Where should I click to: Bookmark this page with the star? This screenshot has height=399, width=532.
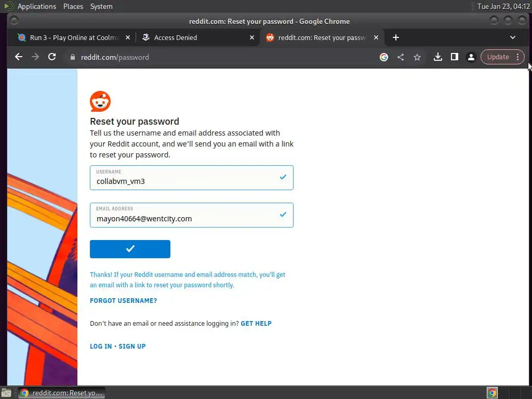point(417,57)
